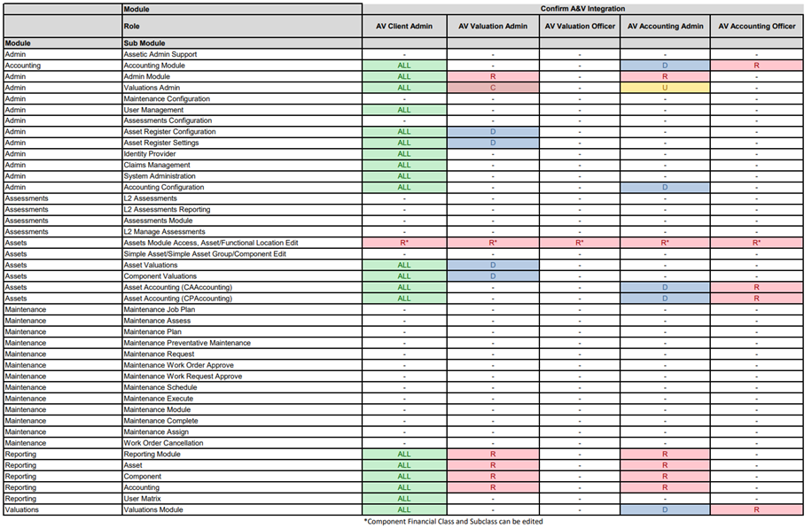
Task: Click the Confirm A&V Integration heading
Action: 582,9
